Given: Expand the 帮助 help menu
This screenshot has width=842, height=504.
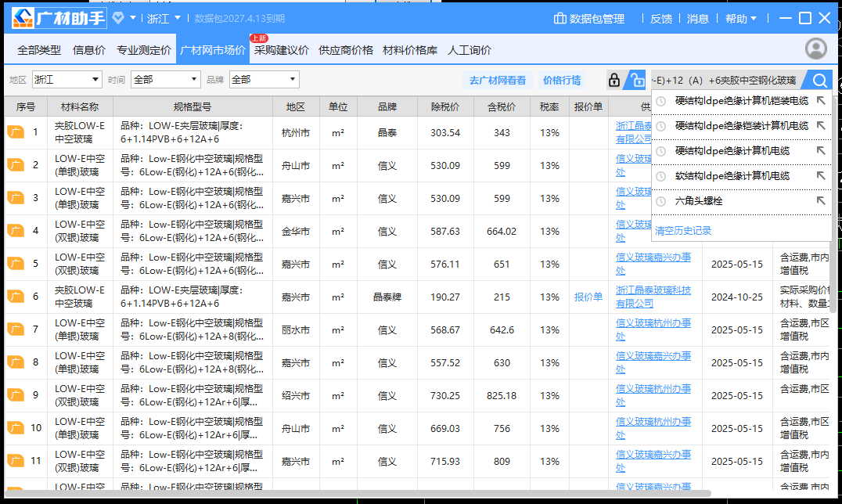Looking at the screenshot, I should [x=740, y=18].
